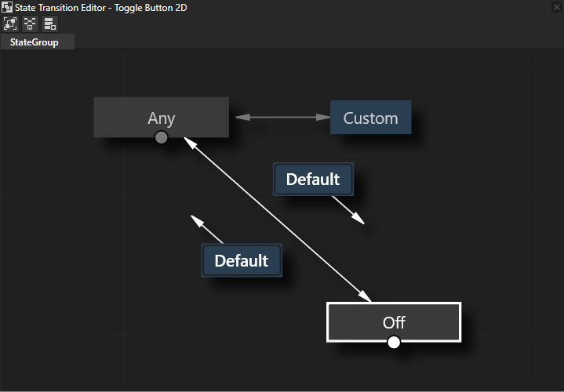This screenshot has width=564, height=392.
Task: Click the zoom-to-fit icon in the toolbar
Action: (11, 24)
